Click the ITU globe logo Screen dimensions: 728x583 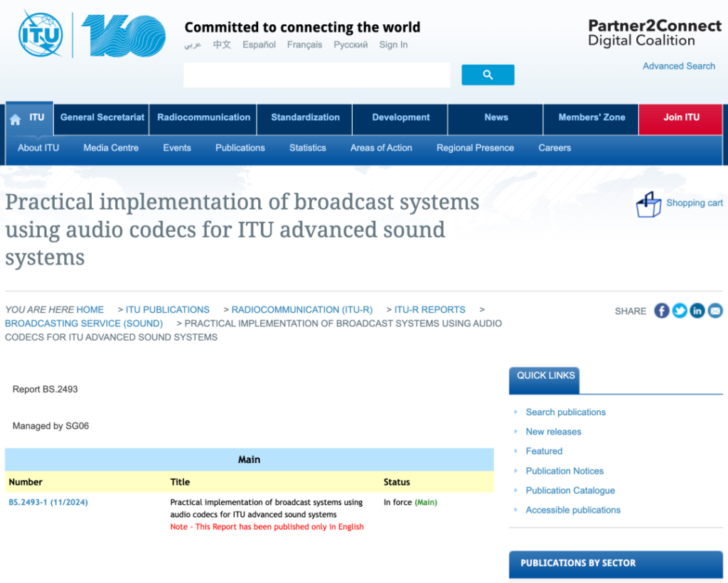click(x=41, y=34)
